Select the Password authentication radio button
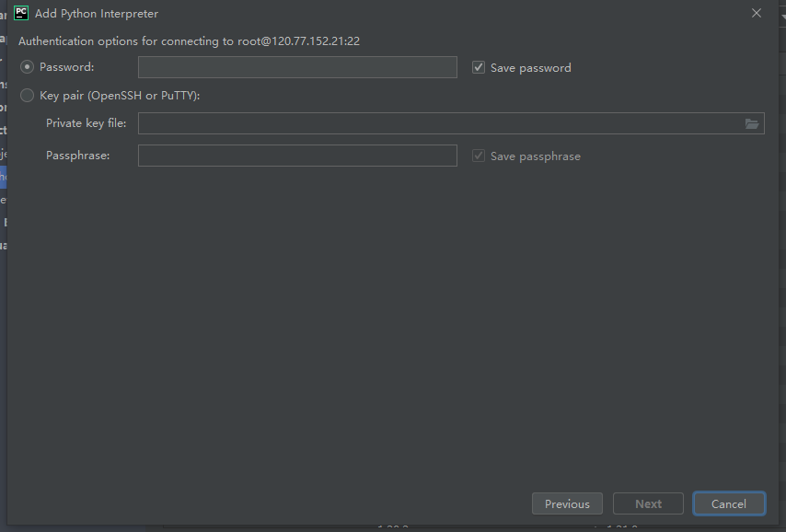786x532 pixels. [27, 66]
